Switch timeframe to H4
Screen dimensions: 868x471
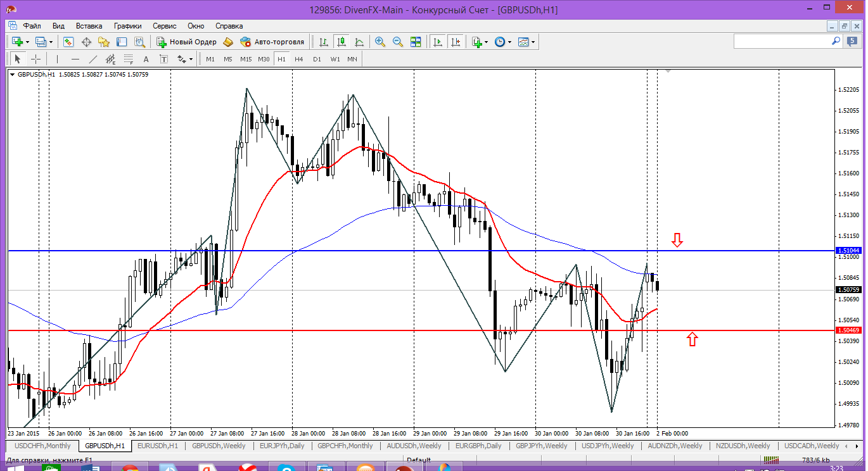(299, 59)
